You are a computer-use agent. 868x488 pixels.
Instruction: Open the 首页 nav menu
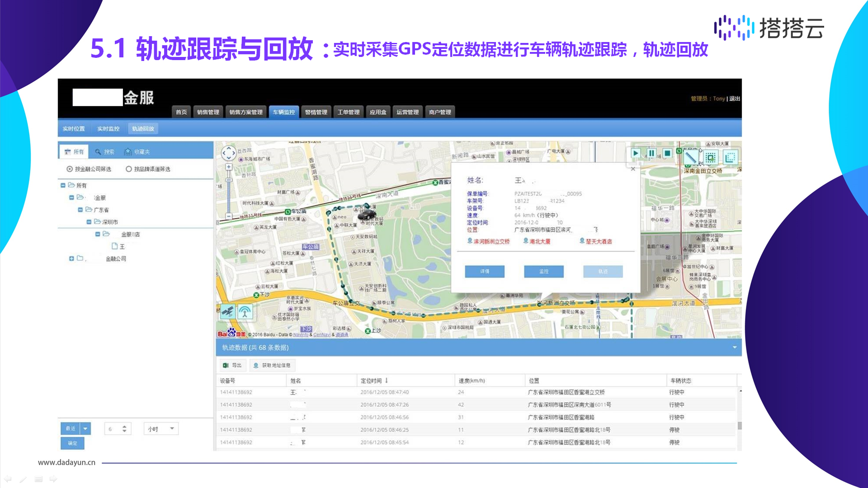[181, 112]
